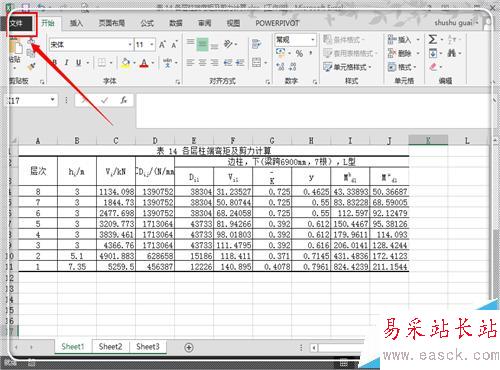Screen dimensions: 500x370
Task: Click the Clear eraser icon
Action: tap(433, 67)
